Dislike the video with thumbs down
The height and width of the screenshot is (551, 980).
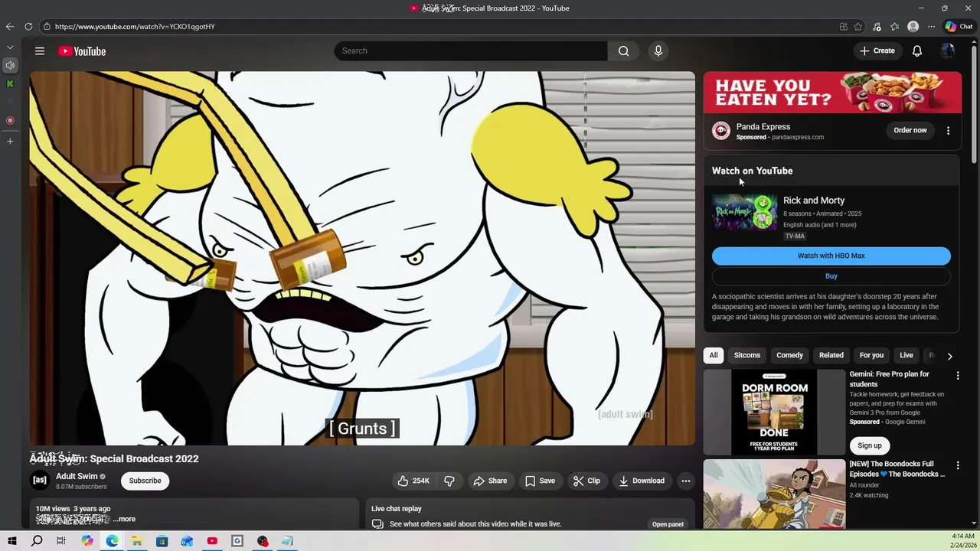click(x=449, y=481)
